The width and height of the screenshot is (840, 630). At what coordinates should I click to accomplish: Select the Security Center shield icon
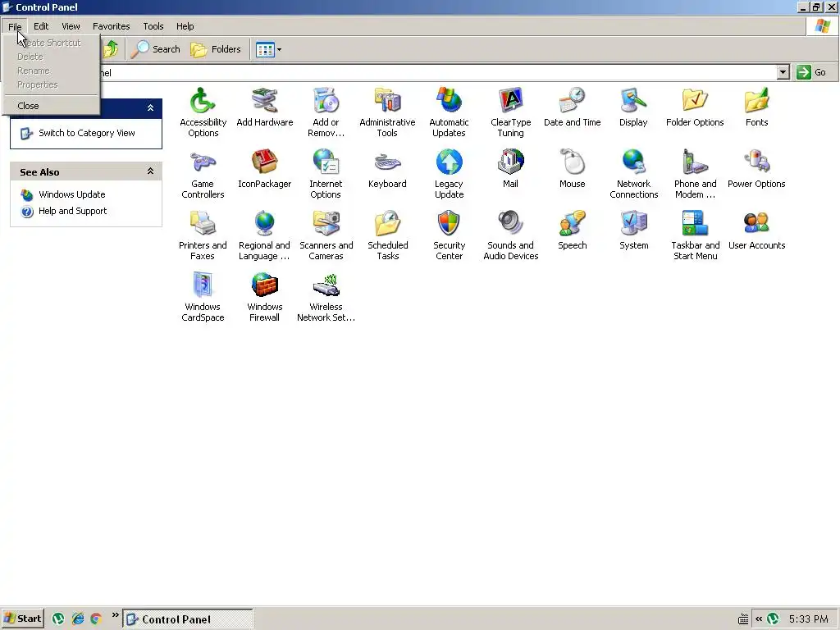[x=449, y=224]
